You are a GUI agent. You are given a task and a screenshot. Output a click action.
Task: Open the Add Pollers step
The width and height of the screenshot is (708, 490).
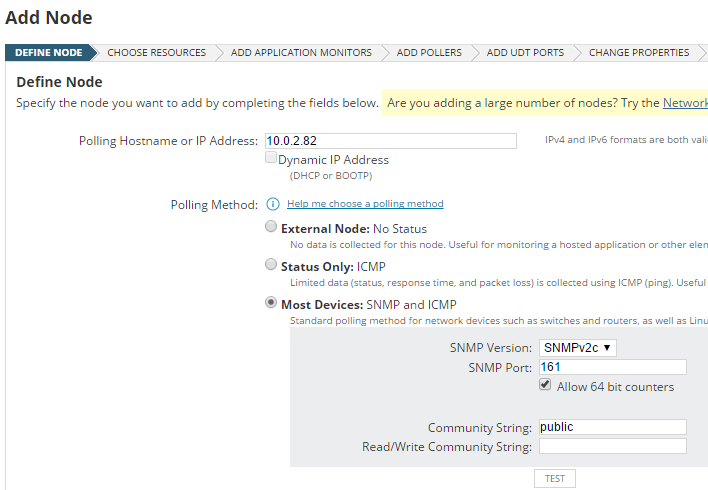coord(427,53)
